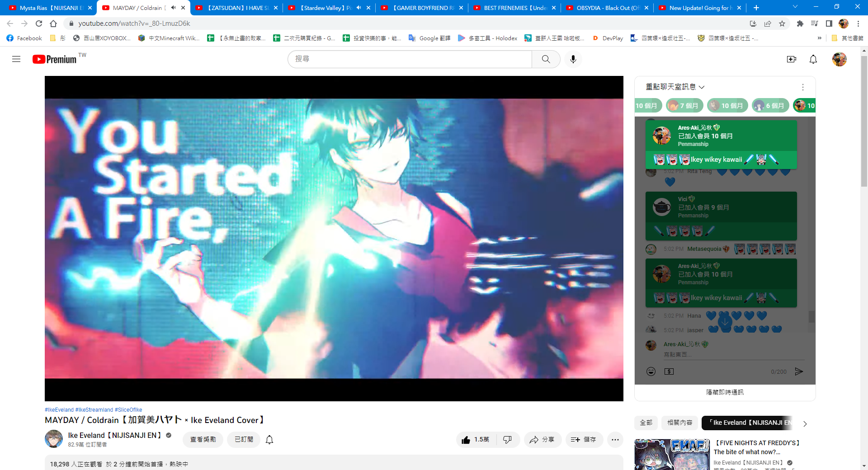
Task: Share the MAYDAY video
Action: [x=542, y=440]
